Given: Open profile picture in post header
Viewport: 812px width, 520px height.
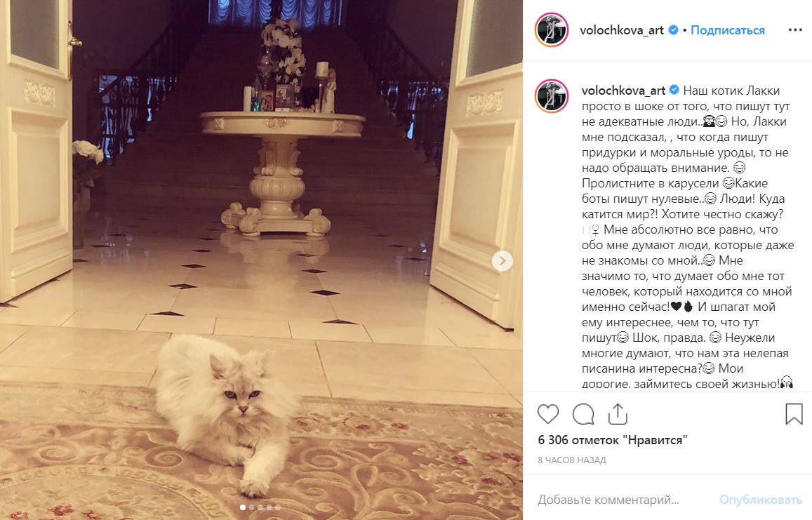Looking at the screenshot, I should coord(552,30).
